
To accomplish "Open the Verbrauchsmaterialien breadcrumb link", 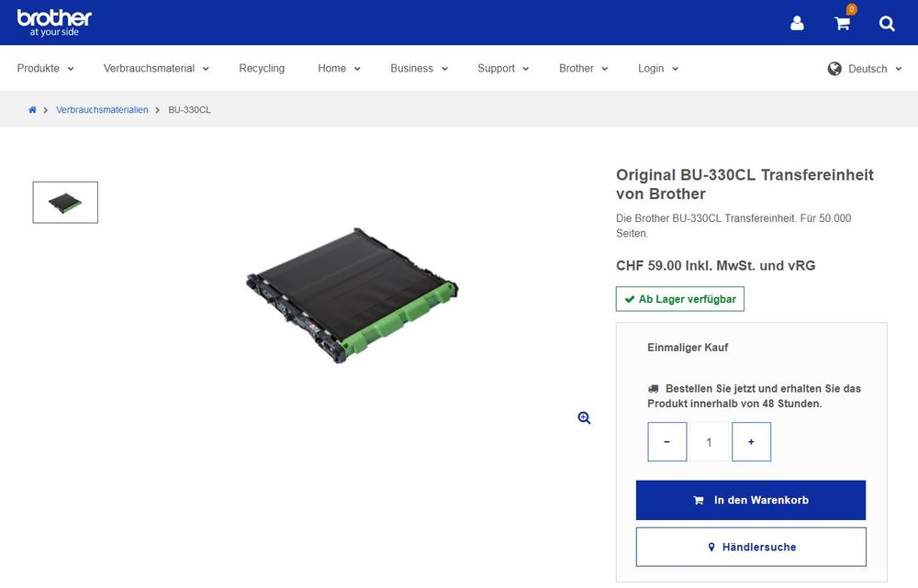I will click(101, 109).
